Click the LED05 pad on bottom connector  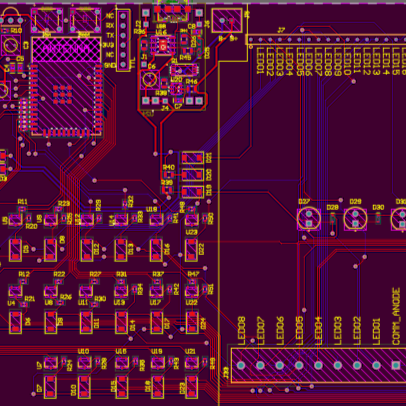[299, 365]
